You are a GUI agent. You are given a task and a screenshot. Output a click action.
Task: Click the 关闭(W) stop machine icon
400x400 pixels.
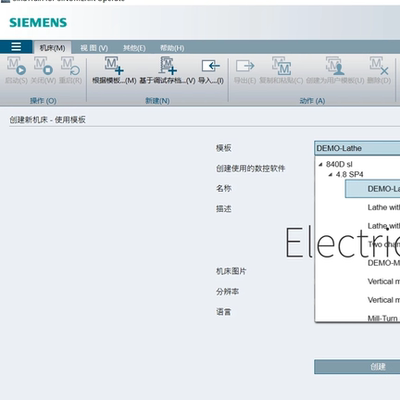(43, 66)
